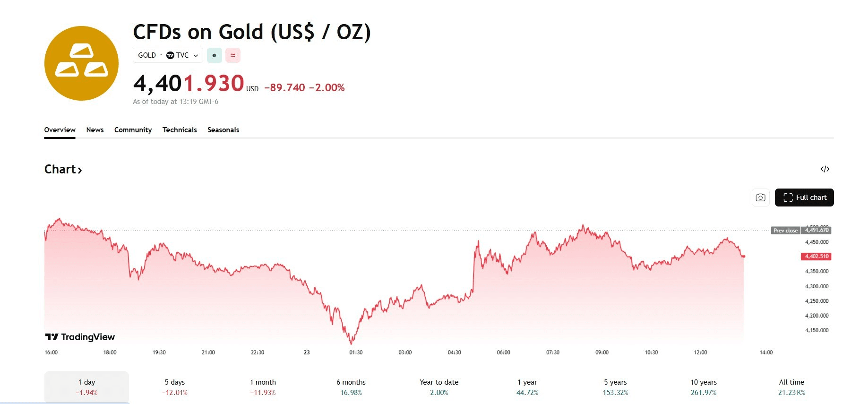The height and width of the screenshot is (404, 868).
Task: Click the TradingView logo on chart
Action: click(80, 337)
